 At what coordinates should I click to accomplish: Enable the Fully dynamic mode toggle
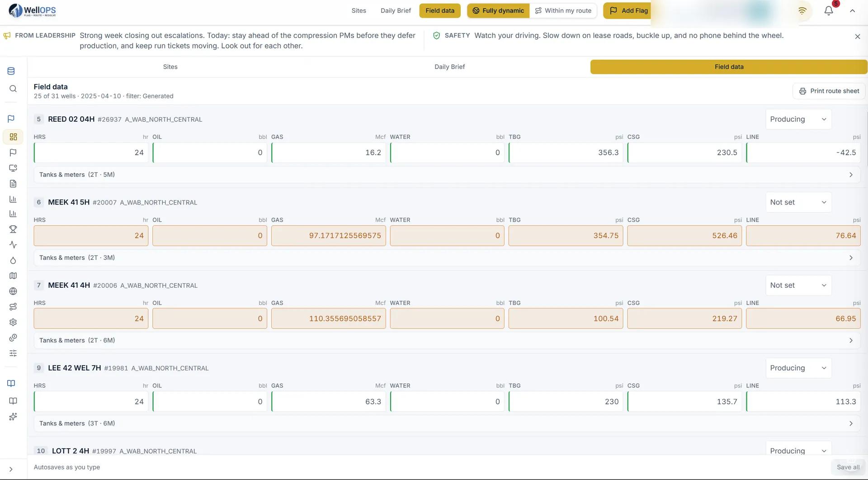tap(498, 10)
